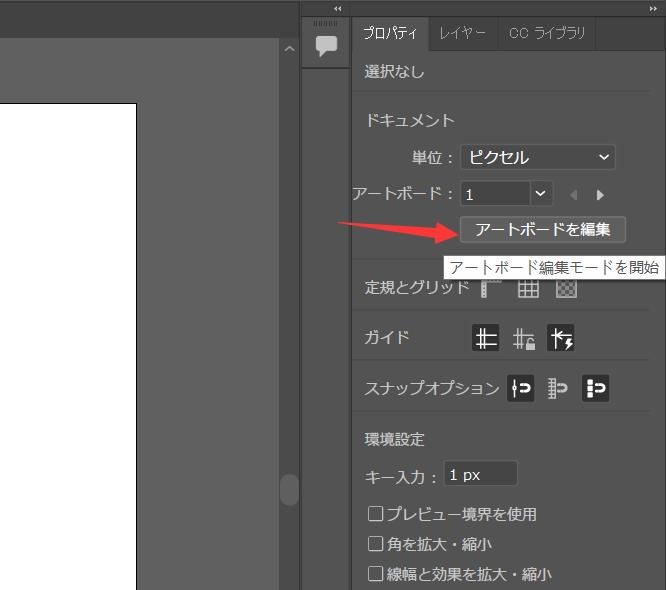
Task: Go to next artboard arrow
Action: (x=600, y=195)
